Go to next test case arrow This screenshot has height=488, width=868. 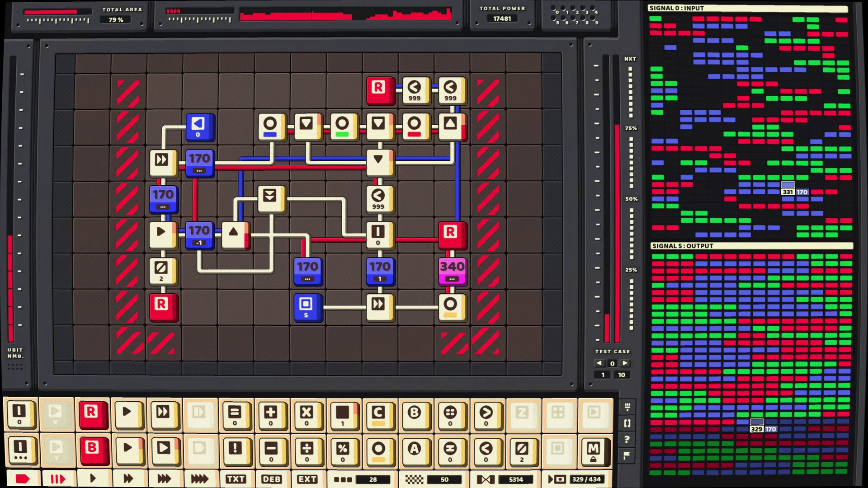pos(625,363)
